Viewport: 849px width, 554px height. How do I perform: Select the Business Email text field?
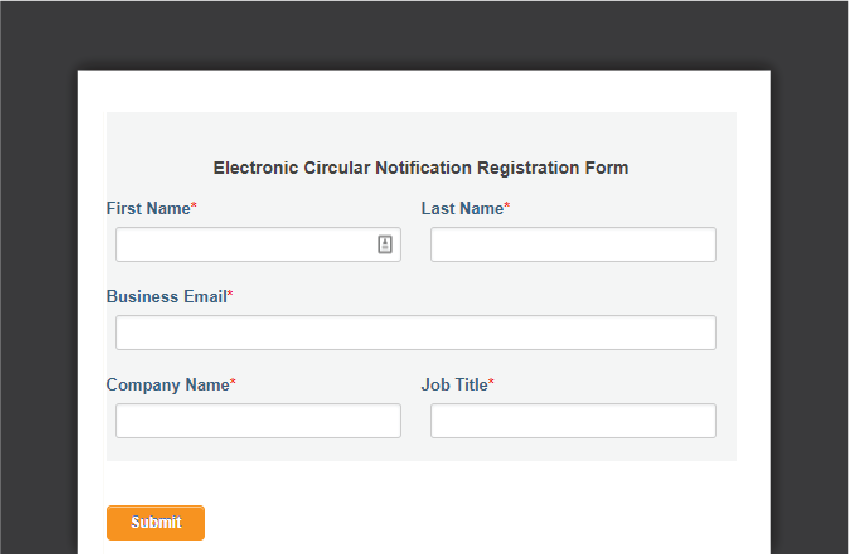coord(415,333)
